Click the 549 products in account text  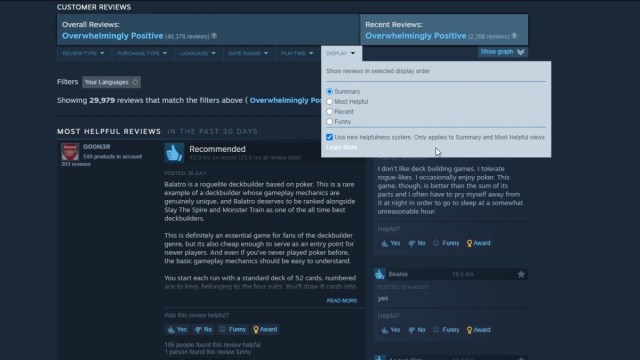pyautogui.click(x=113, y=156)
